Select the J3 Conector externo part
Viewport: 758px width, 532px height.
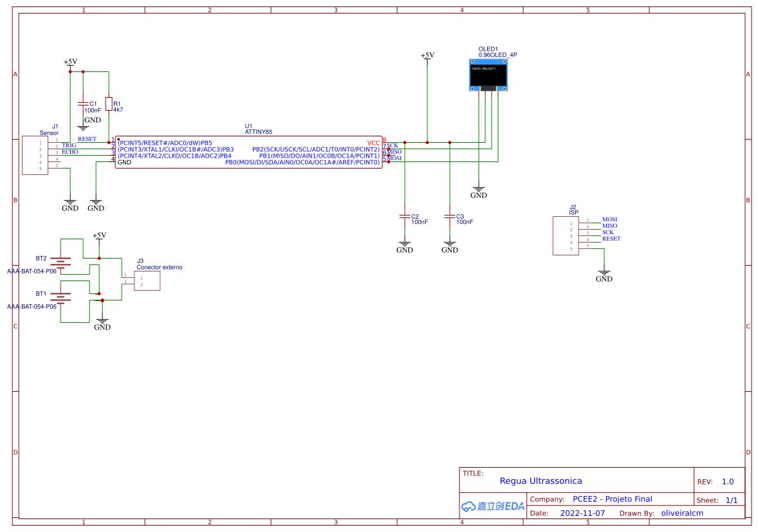(147, 280)
